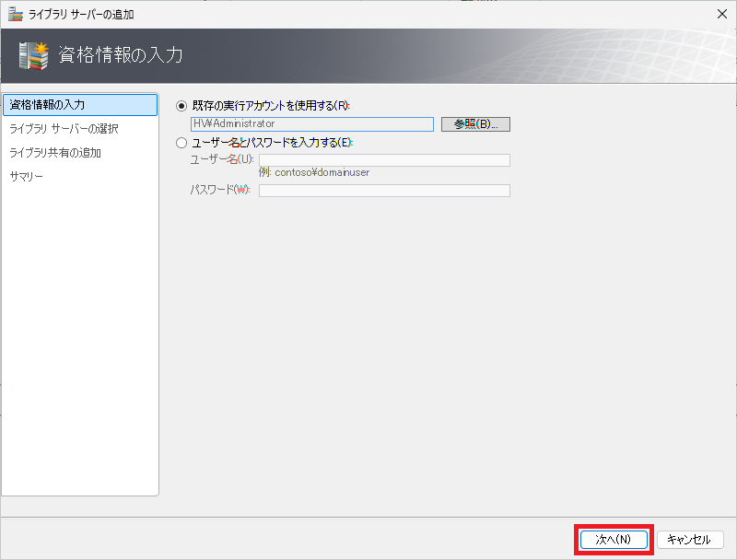Select the enter user name and password option
This screenshot has height=560, width=737.
point(181,143)
